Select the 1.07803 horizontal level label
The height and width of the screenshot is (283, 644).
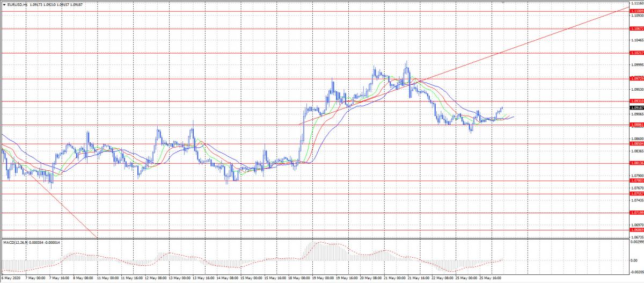tap(637, 181)
